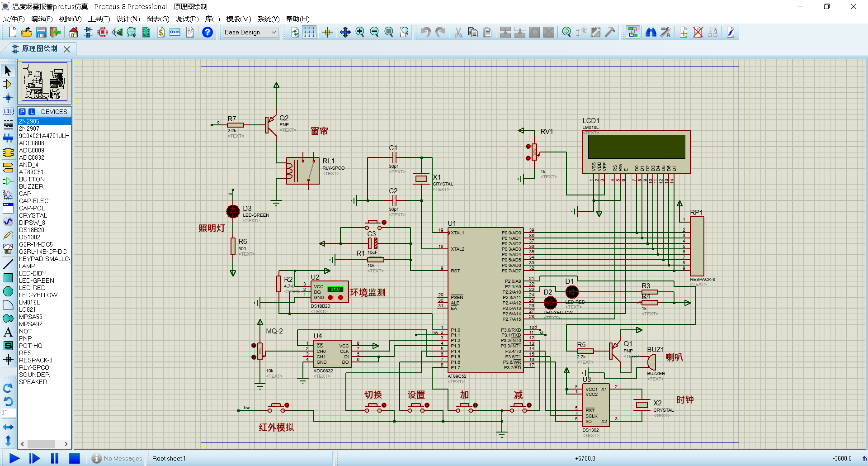Click the L library manage button
Image resolution: width=868 pixels, height=466 pixels.
(32, 112)
